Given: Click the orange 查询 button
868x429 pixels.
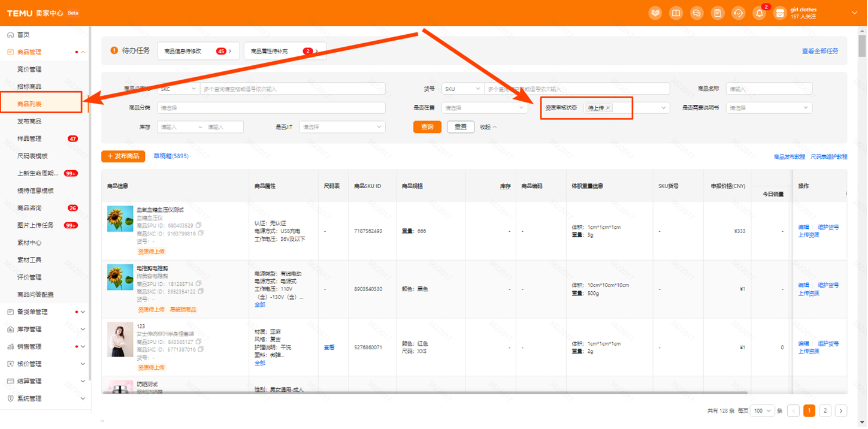Looking at the screenshot, I should tap(427, 127).
